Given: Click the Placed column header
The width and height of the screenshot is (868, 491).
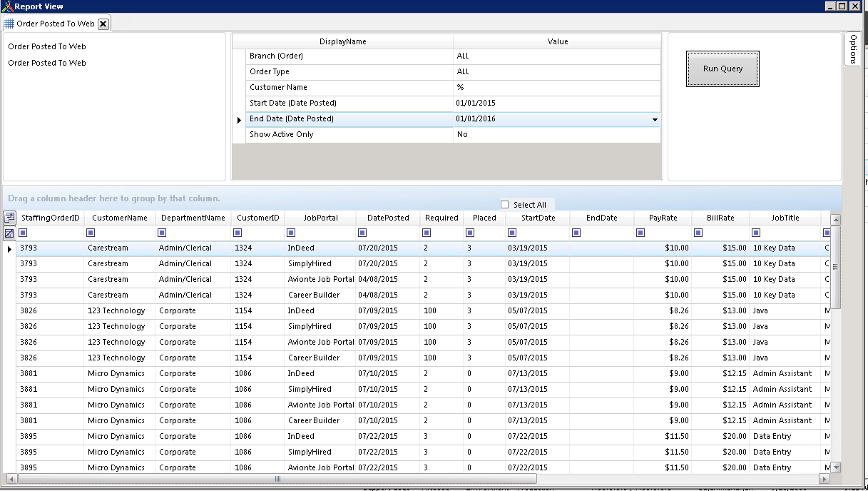Looking at the screenshot, I should pyautogui.click(x=484, y=218).
